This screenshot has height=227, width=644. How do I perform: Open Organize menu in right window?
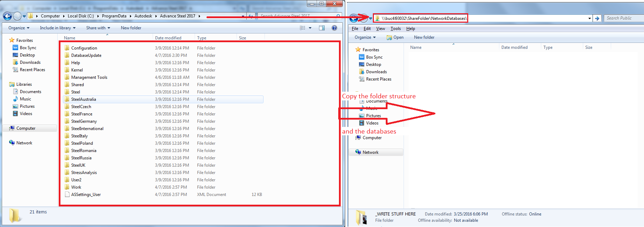[x=365, y=37]
